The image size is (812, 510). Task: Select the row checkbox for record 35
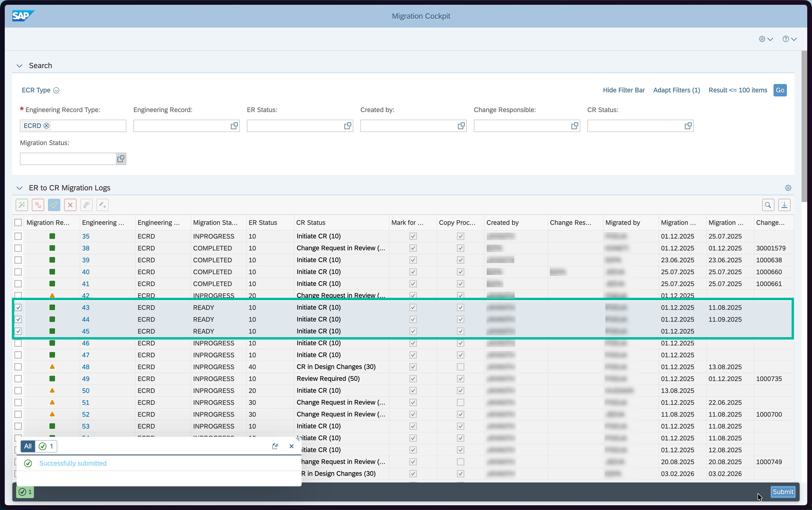coord(18,236)
